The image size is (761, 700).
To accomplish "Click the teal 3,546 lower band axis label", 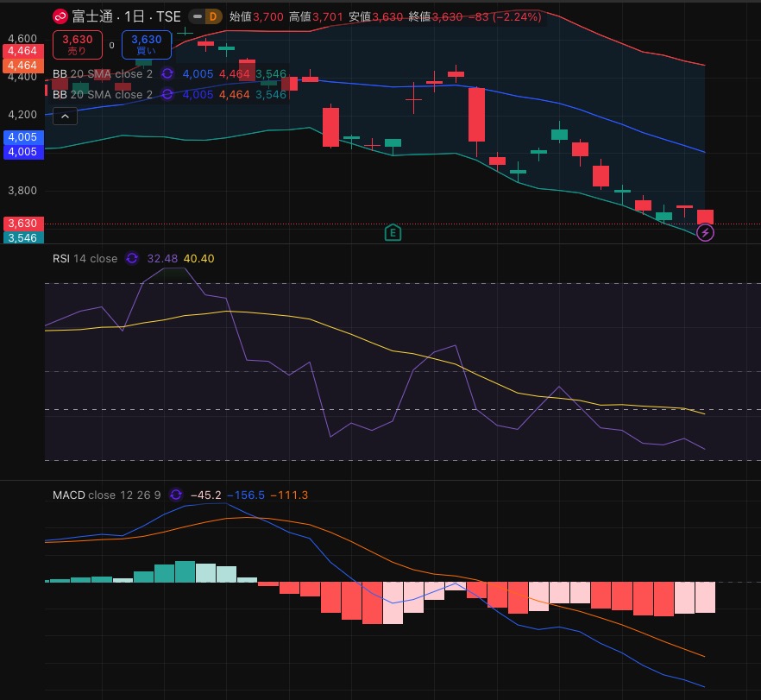I will tap(21, 238).
